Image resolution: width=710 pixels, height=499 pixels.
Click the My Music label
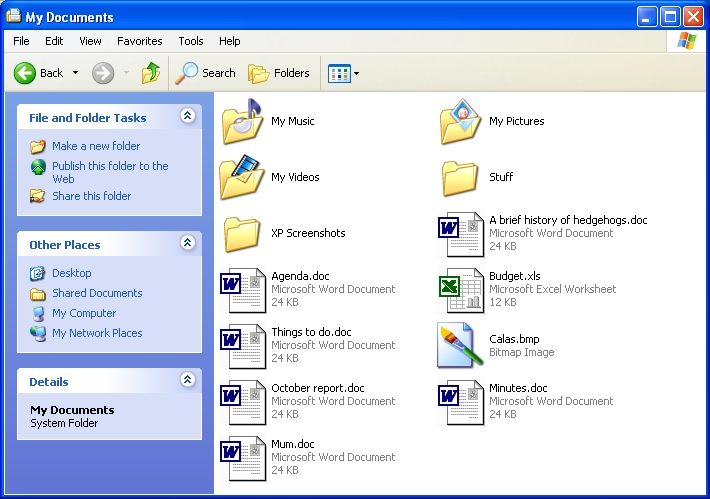click(x=293, y=121)
